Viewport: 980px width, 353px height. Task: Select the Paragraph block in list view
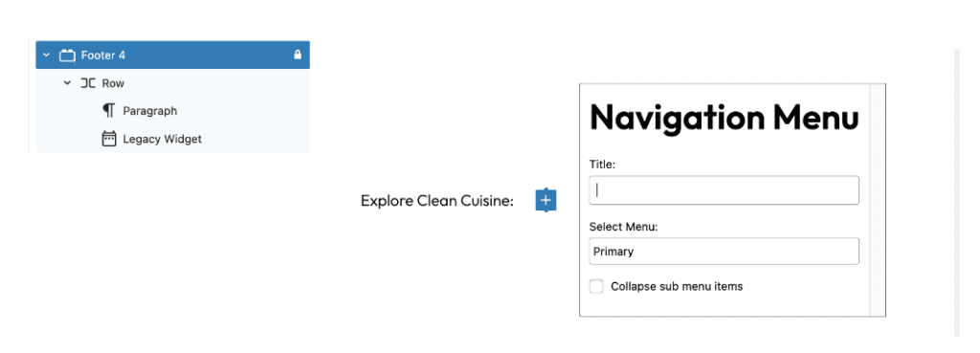[172, 111]
